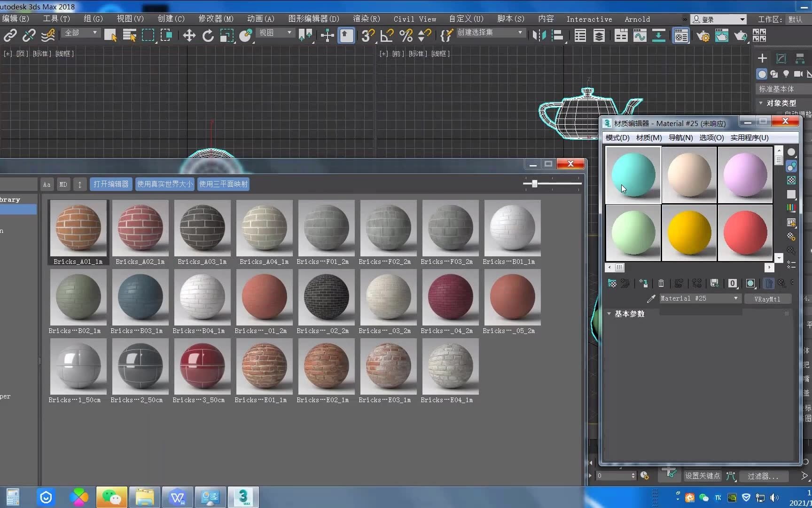Viewport: 812px width, 508px height.
Task: Open the Render Setup teapot icon
Action: (703, 36)
